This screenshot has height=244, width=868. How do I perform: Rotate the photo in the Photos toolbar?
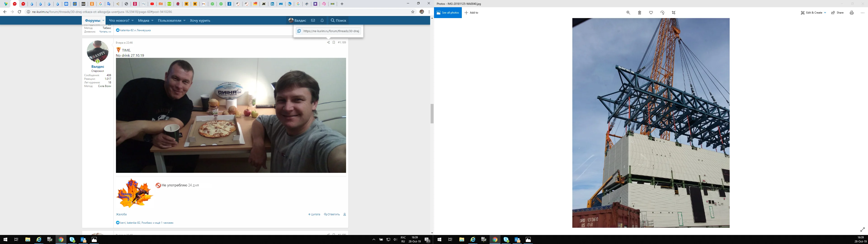(x=662, y=12)
